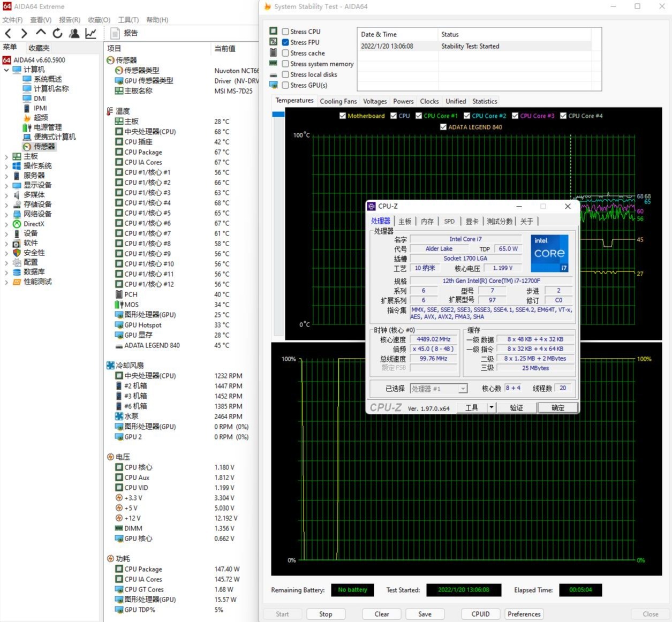Click the person icon in AIDA64 toolbar

74,33
